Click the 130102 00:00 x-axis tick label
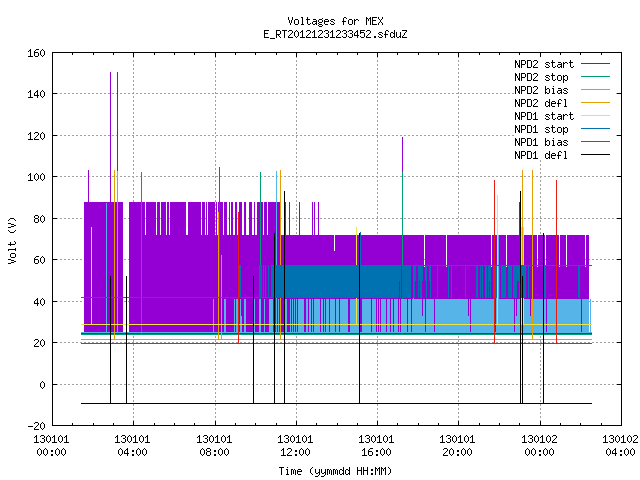Viewport: 640px width, 480px height. point(540,446)
